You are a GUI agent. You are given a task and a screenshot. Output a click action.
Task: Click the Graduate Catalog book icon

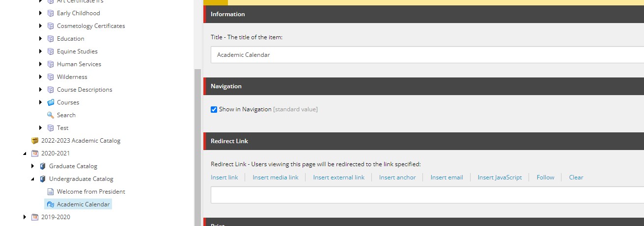pos(42,166)
